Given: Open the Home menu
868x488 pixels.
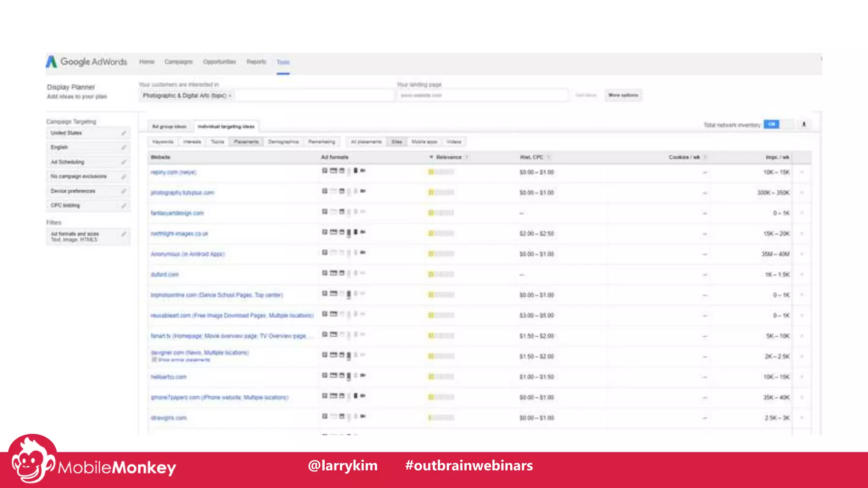Looking at the screenshot, I should 147,62.
